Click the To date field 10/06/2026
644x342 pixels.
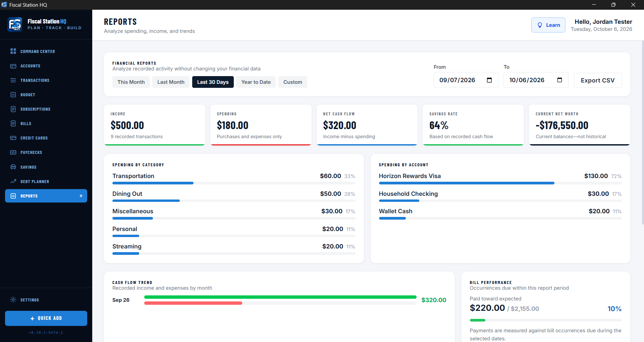point(536,80)
